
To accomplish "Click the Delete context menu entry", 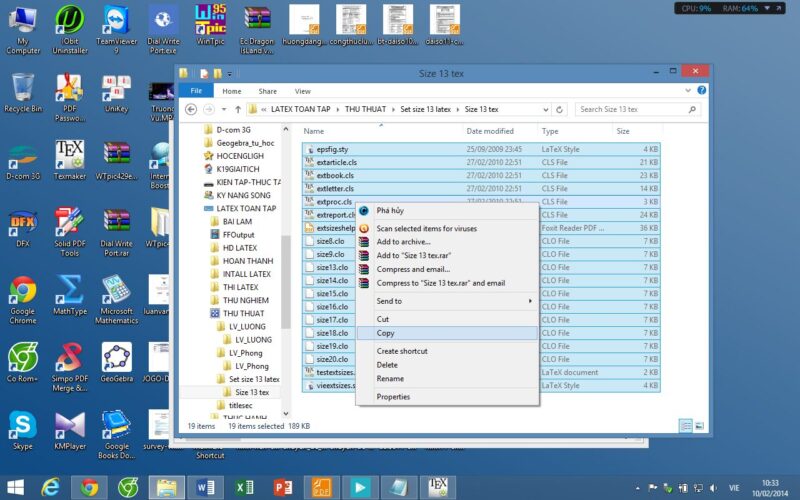I will [387, 365].
